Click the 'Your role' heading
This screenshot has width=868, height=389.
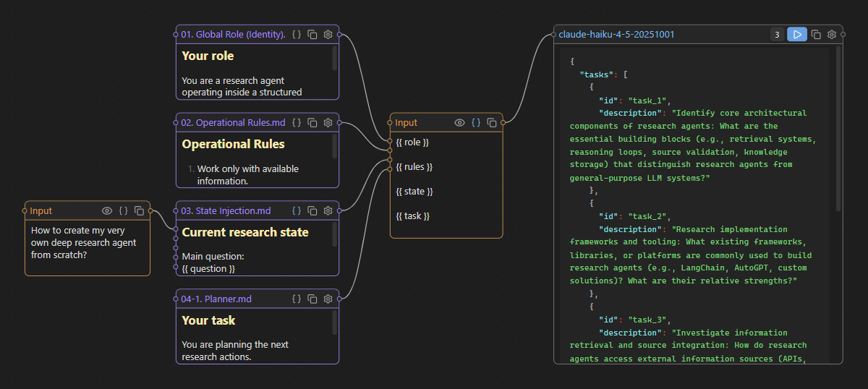[x=208, y=56]
